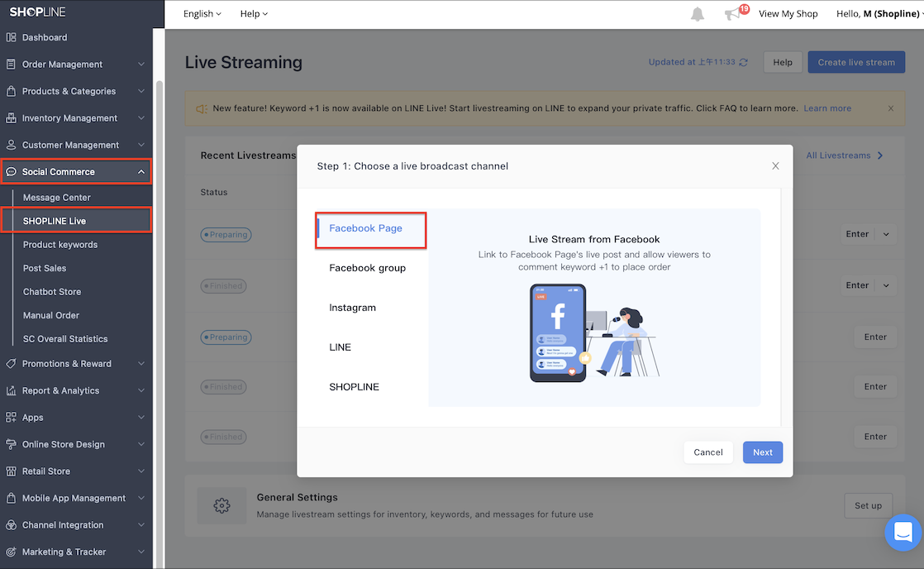Click the Mobile App Management icon
This screenshot has width=924, height=569.
11,498
